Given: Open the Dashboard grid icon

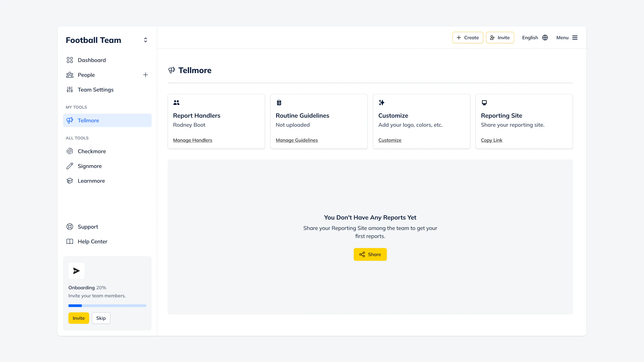Looking at the screenshot, I should (70, 60).
